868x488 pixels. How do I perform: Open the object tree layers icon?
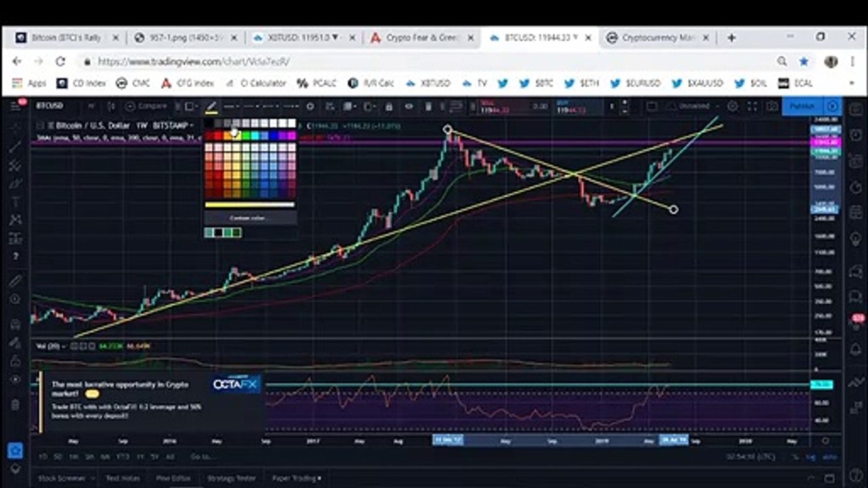pos(16,469)
